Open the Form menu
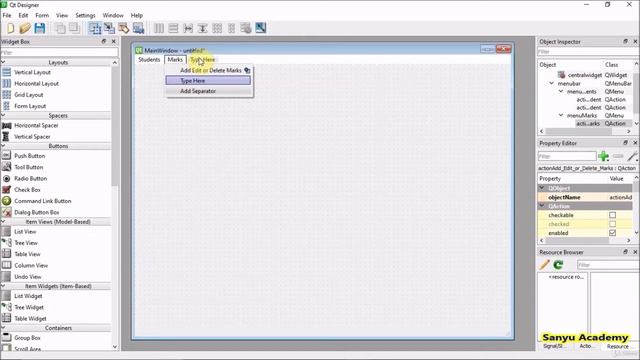Screen dimensions: 640x360 tap(42, 16)
